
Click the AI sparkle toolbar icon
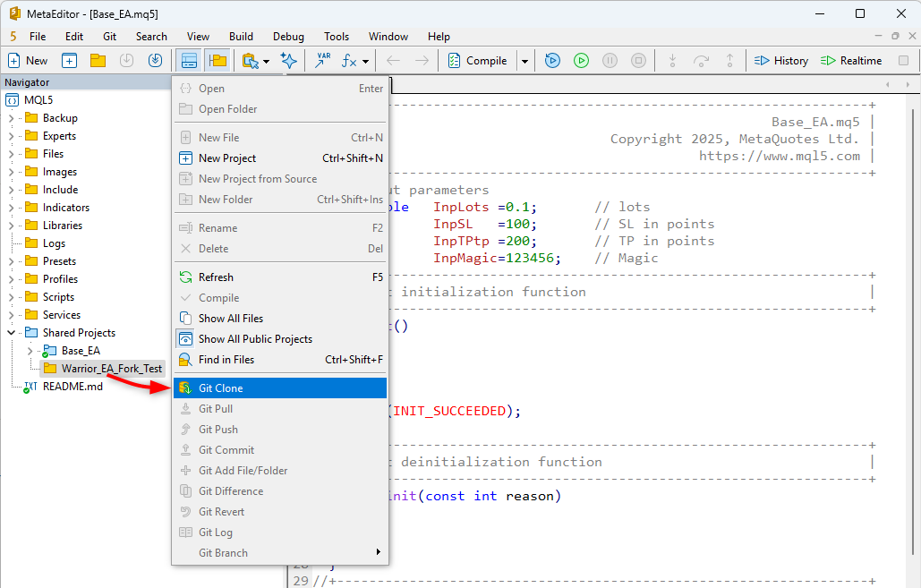click(x=288, y=61)
